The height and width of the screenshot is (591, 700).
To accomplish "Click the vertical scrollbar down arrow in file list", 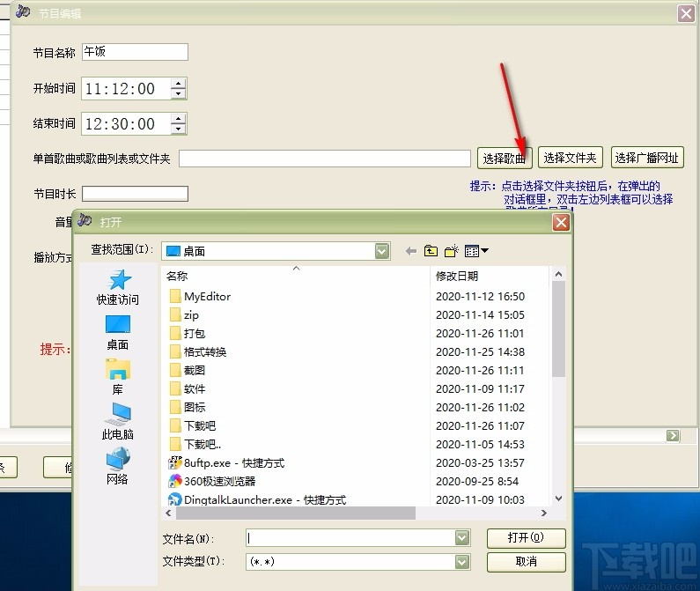I will pos(558,499).
